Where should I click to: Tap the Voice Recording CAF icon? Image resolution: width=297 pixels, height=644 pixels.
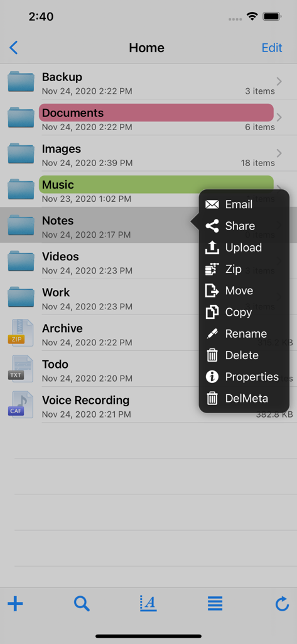click(x=21, y=404)
